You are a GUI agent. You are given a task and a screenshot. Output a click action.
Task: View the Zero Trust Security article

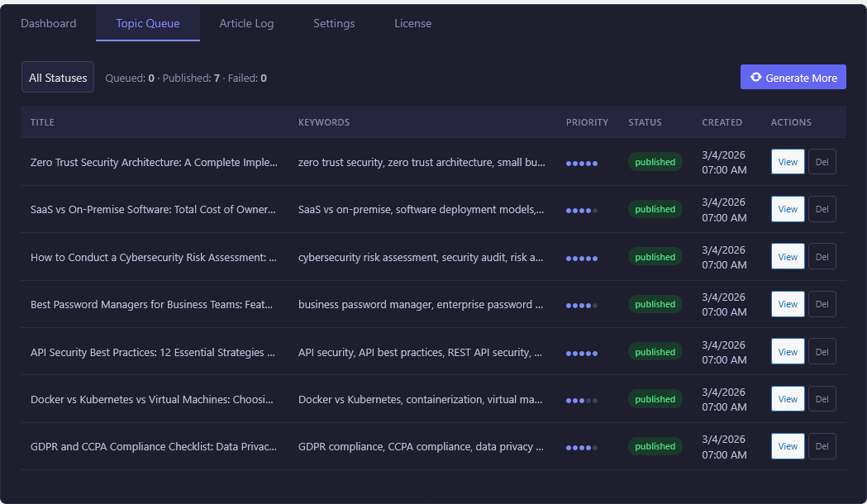pyautogui.click(x=787, y=162)
